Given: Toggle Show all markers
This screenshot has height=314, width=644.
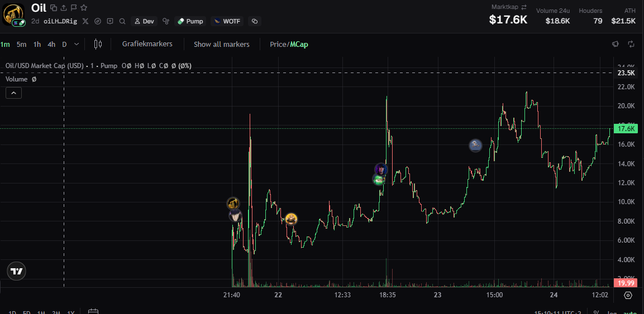Looking at the screenshot, I should (x=221, y=44).
